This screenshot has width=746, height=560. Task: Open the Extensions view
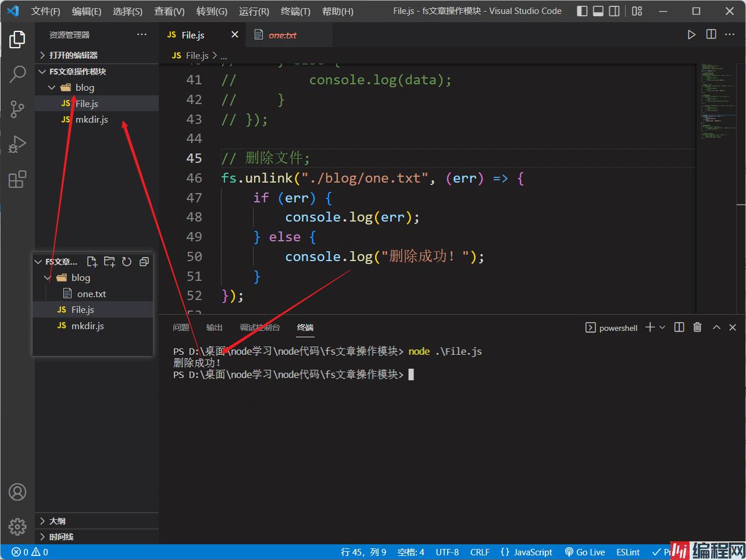click(x=17, y=179)
